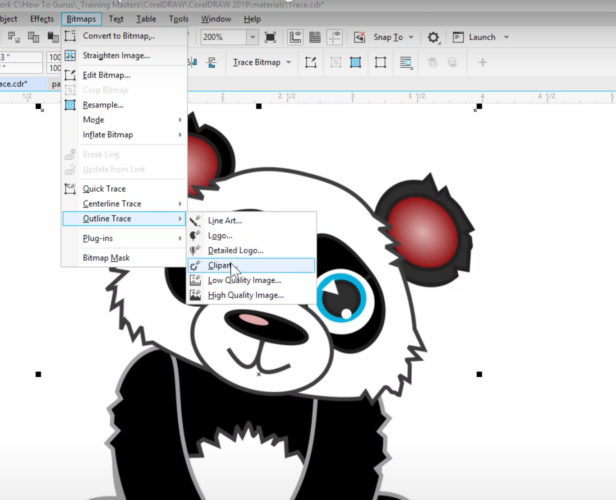
Task: Click top-center selection handle of panda
Action: tap(258, 106)
